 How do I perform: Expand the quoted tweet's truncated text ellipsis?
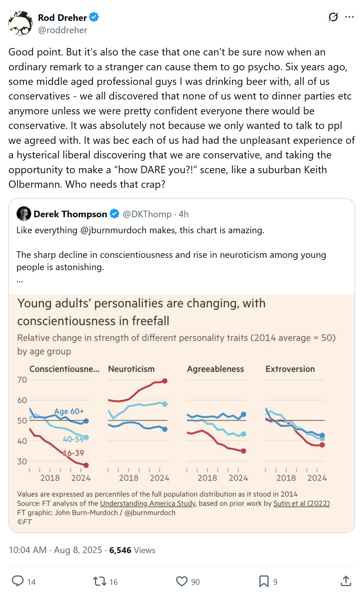20,280
